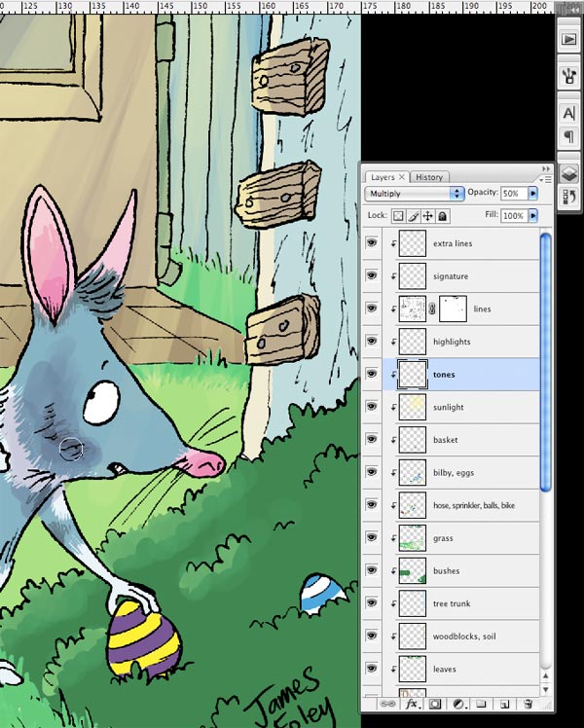Image resolution: width=584 pixels, height=728 pixels.
Task: Open the Layers panel options menu
Action: coord(546,177)
